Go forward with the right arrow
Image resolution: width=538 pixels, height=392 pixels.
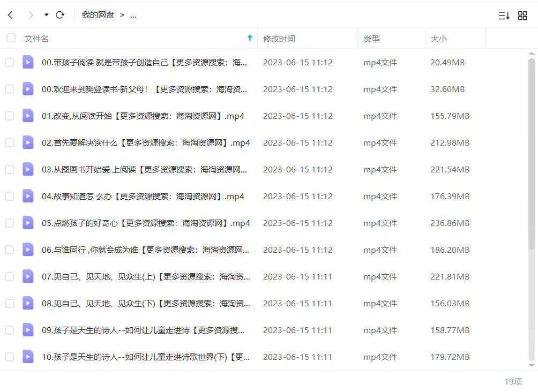pyautogui.click(x=31, y=15)
